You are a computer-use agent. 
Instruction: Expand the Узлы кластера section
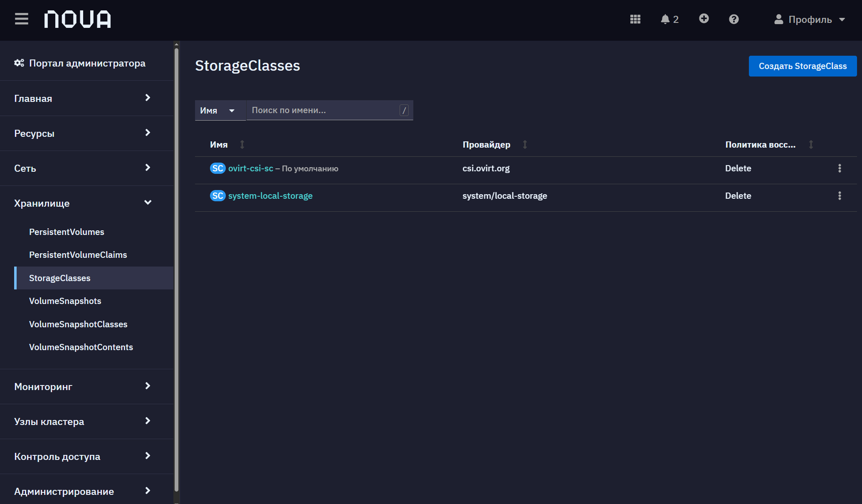pyautogui.click(x=82, y=421)
